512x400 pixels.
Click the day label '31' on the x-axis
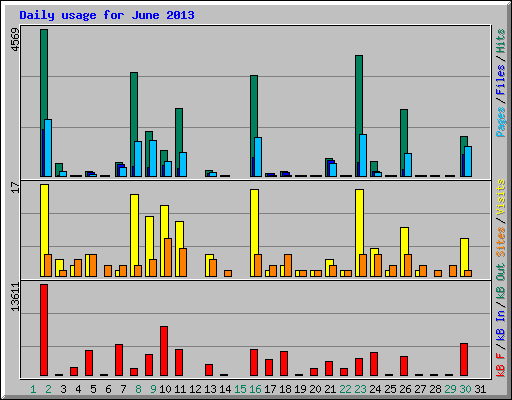pyautogui.click(x=480, y=389)
